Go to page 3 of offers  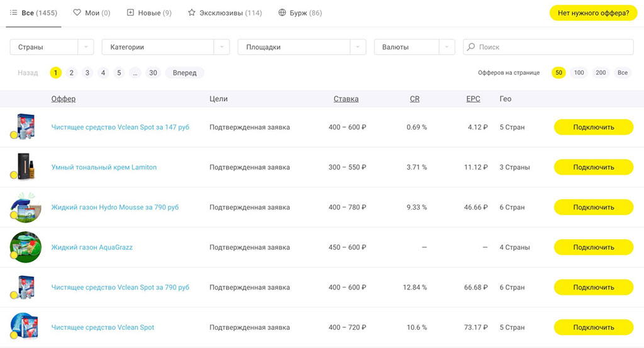[x=87, y=73]
